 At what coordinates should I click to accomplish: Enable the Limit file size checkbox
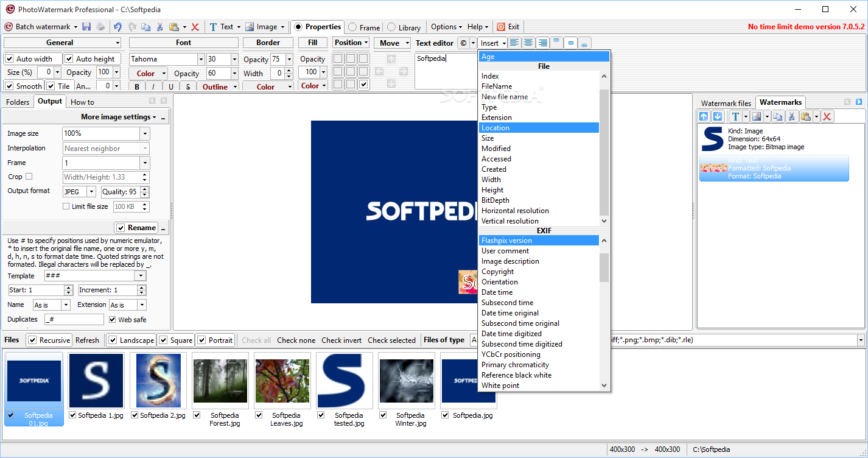click(66, 206)
